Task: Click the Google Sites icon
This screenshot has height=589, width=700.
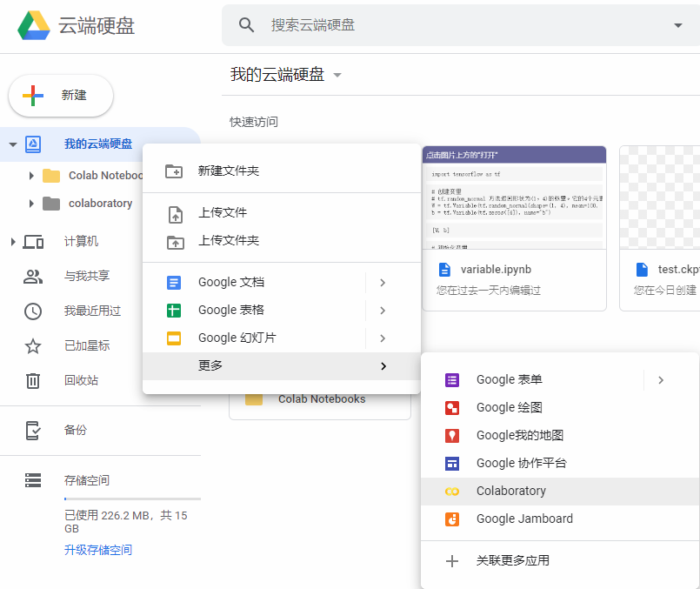Action: click(x=452, y=464)
